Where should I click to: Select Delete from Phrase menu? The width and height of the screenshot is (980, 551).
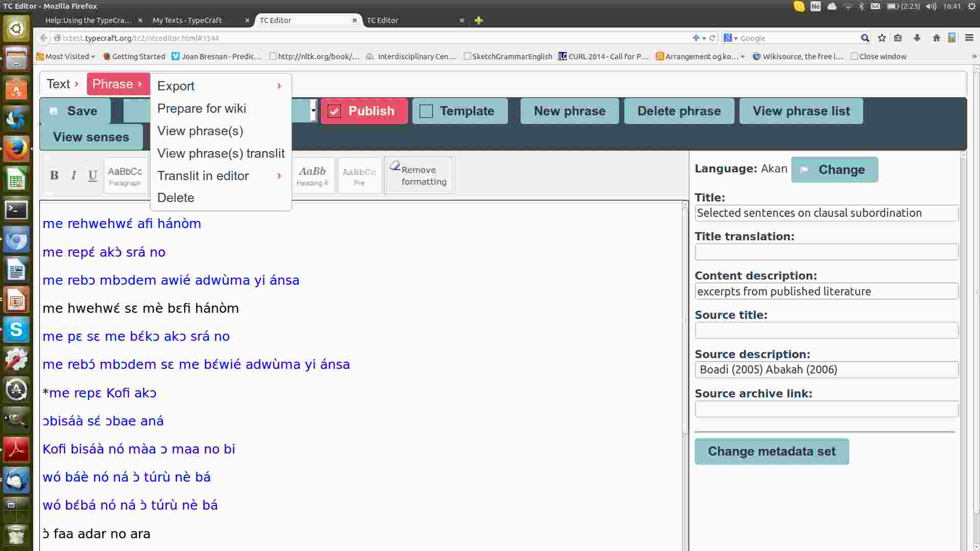(220, 197)
